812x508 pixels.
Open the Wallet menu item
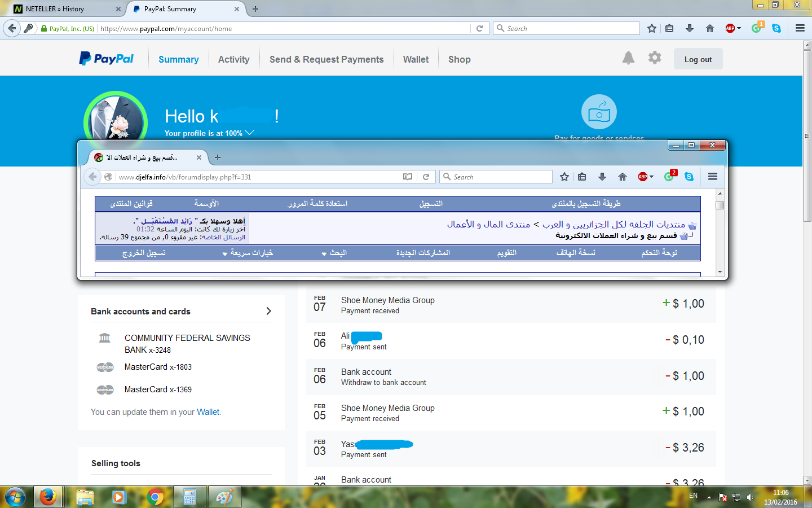click(416, 59)
